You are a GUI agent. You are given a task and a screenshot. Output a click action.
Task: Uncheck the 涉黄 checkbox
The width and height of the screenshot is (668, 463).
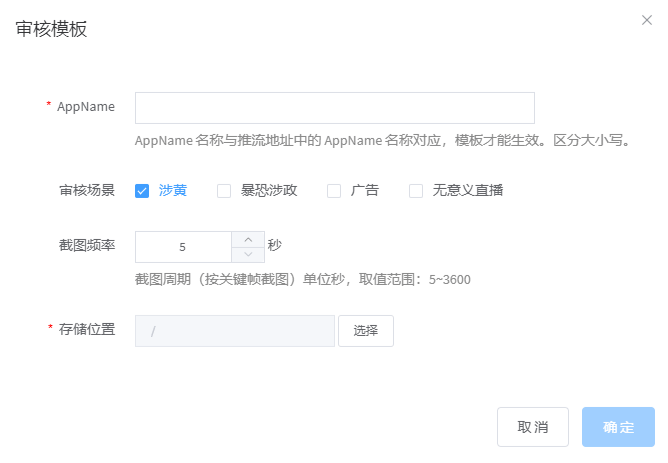coord(142,191)
